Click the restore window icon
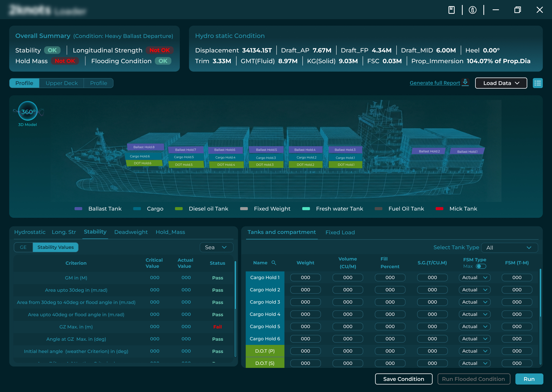The height and width of the screenshot is (392, 552). 517,10
